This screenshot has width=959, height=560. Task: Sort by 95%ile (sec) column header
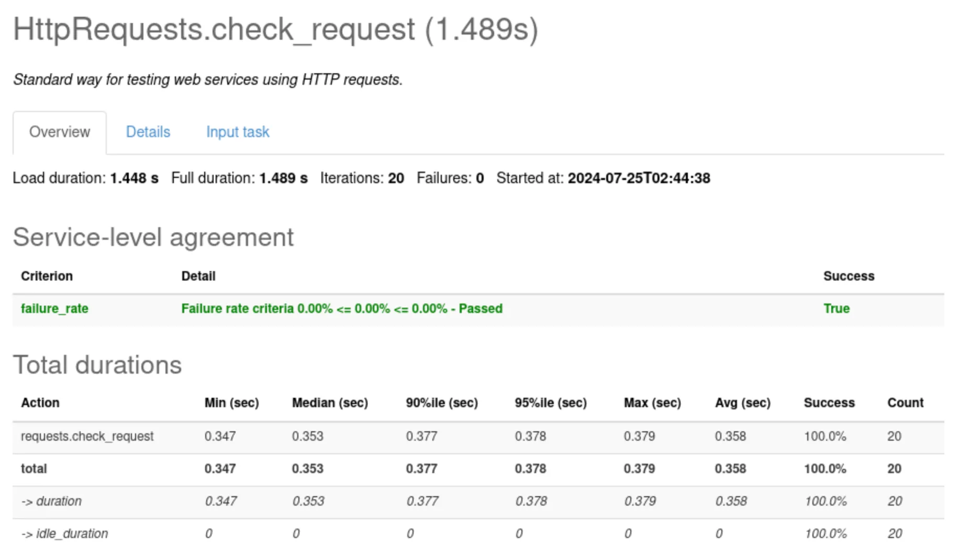550,402
